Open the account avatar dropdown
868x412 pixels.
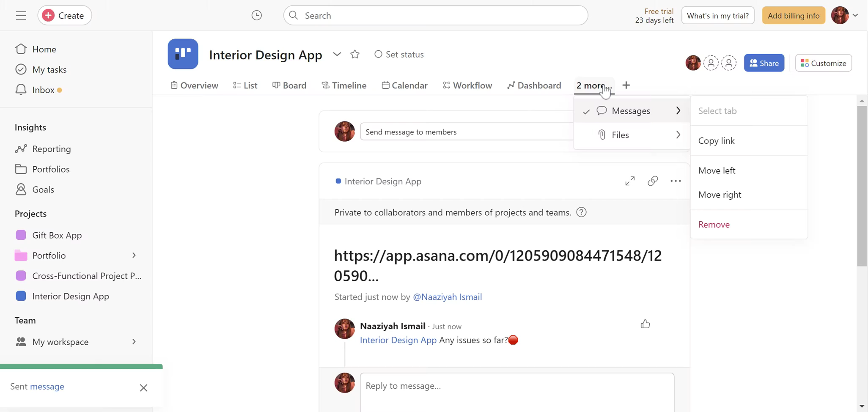point(844,15)
